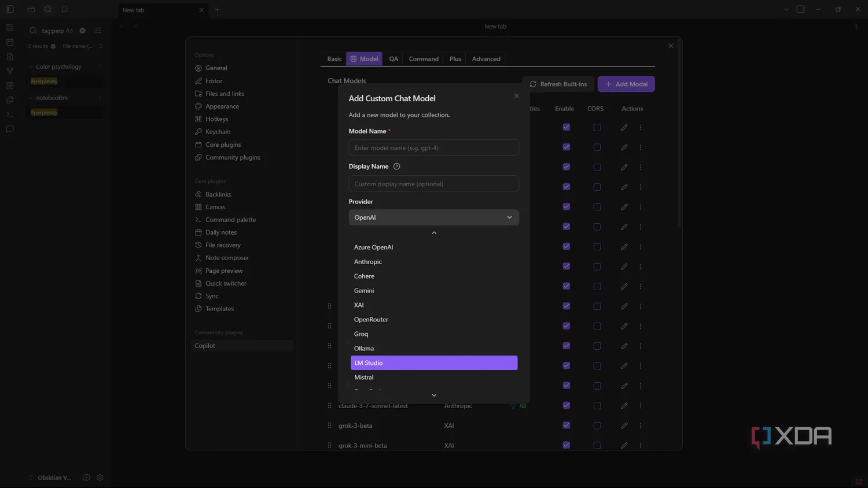
Task: Click the Add Model button
Action: [x=626, y=84]
